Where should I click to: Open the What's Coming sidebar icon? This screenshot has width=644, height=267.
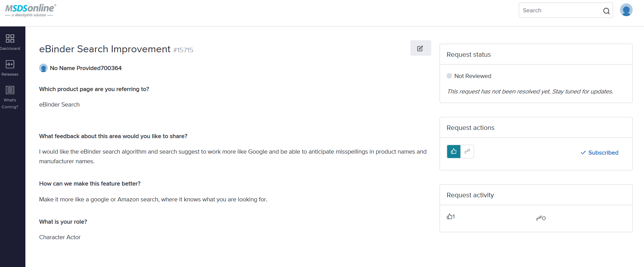point(10,90)
